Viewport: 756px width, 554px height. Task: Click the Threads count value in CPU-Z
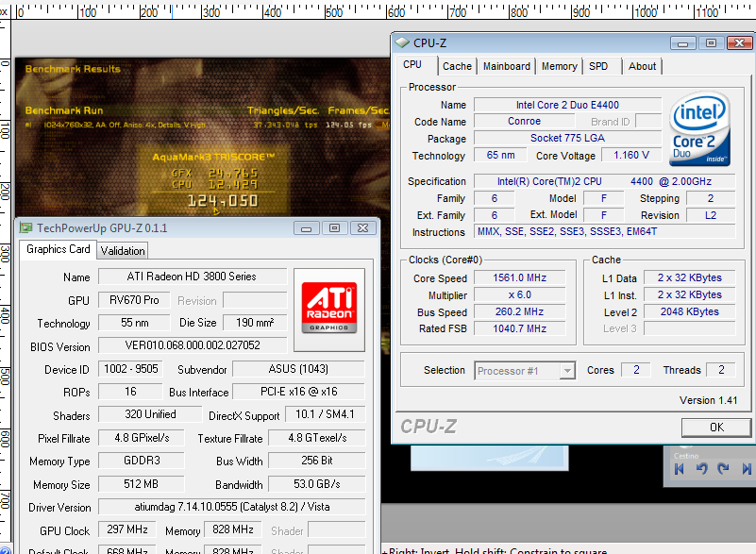point(721,370)
